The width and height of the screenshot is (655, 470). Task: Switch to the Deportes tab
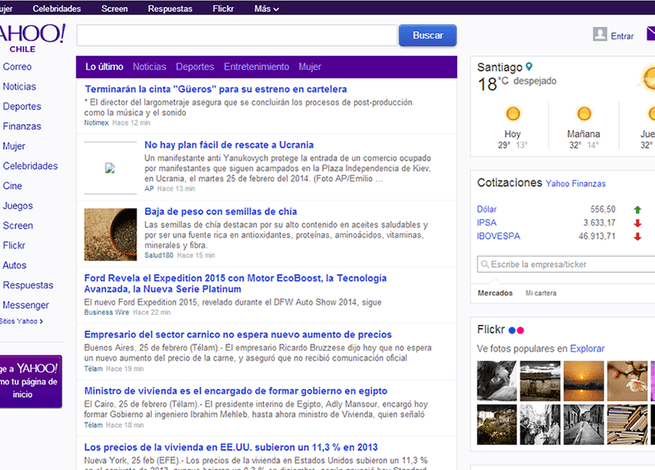point(195,67)
